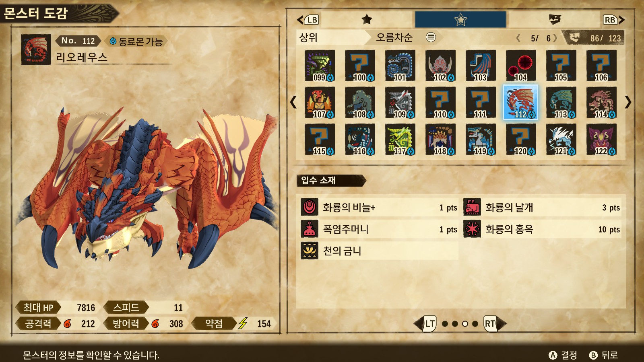This screenshot has height=362, width=644.
Task: Select monster icon number 099
Action: [x=320, y=66]
